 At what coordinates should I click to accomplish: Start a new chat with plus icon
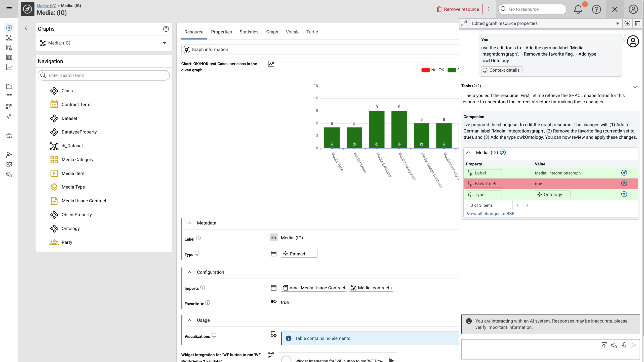627,23
